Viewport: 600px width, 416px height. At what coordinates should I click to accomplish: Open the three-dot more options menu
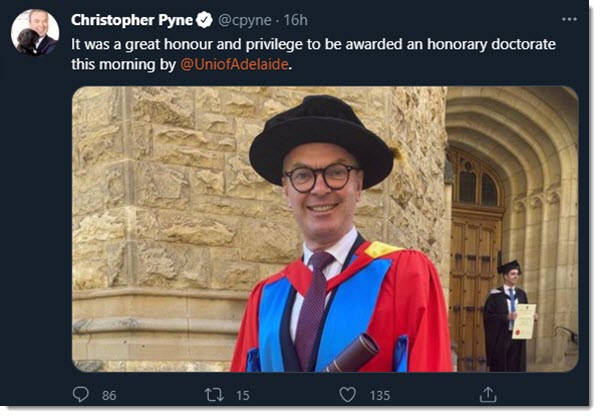pyautogui.click(x=569, y=19)
